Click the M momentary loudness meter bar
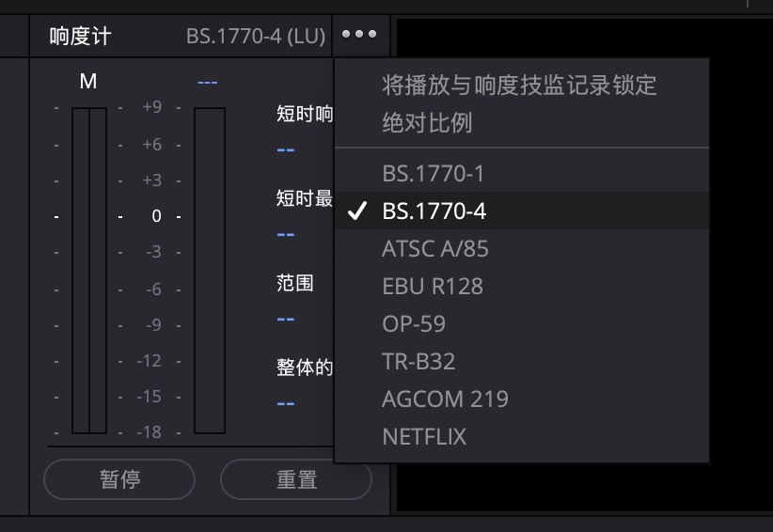773x532 pixels. coord(88,270)
